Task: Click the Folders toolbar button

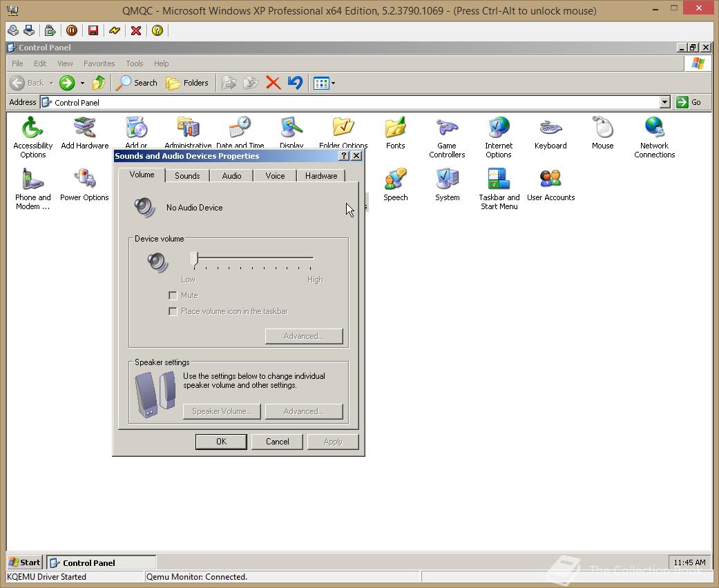Action: [187, 83]
